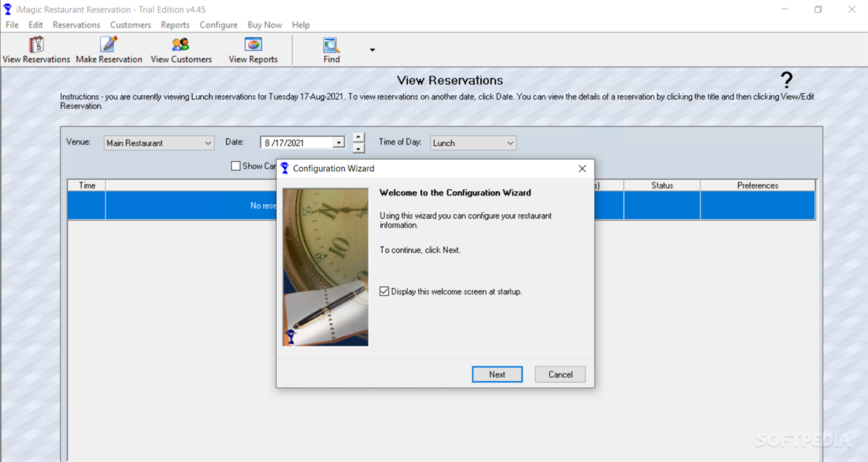Click the Make Reservation pencil icon
This screenshot has height=462, width=868.
109,45
